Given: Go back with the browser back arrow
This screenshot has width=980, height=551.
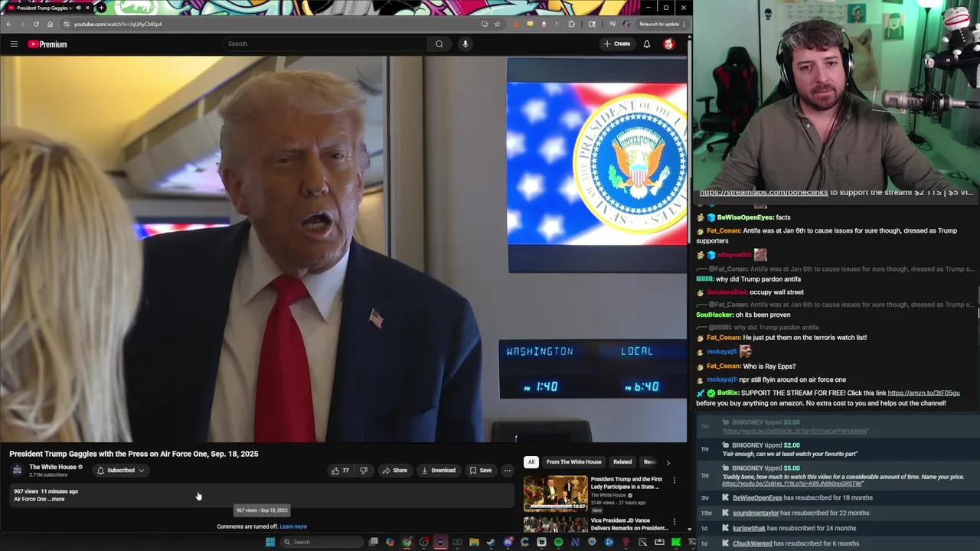Looking at the screenshot, I should (x=8, y=24).
